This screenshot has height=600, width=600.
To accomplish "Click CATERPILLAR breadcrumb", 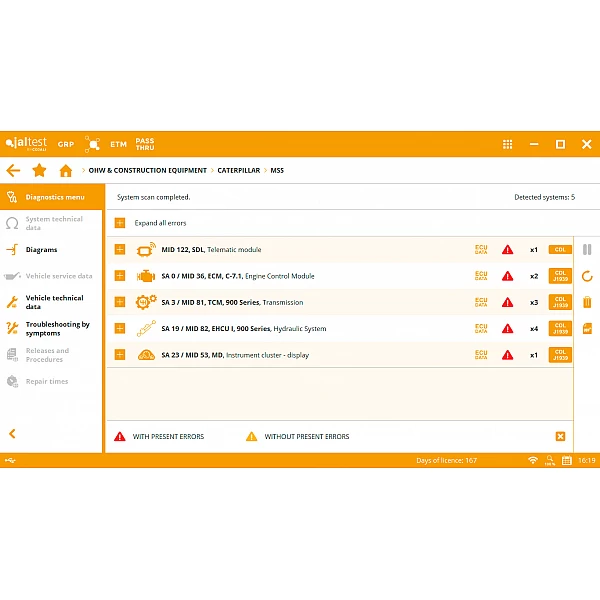I will (239, 170).
